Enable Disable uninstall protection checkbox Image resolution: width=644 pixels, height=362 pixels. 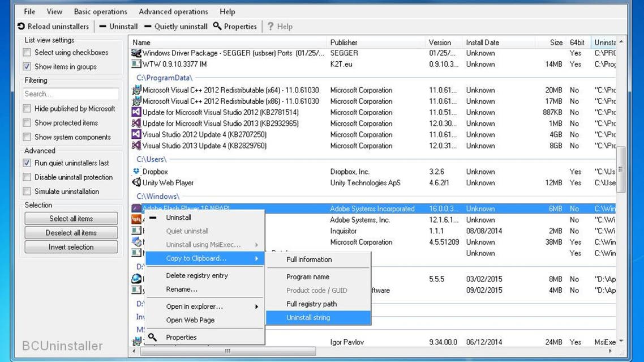tap(27, 177)
